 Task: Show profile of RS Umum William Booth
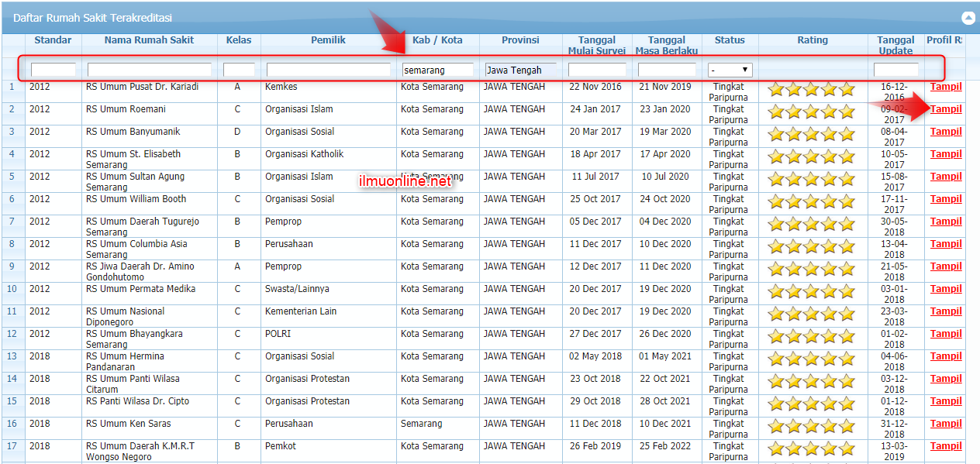[946, 199]
